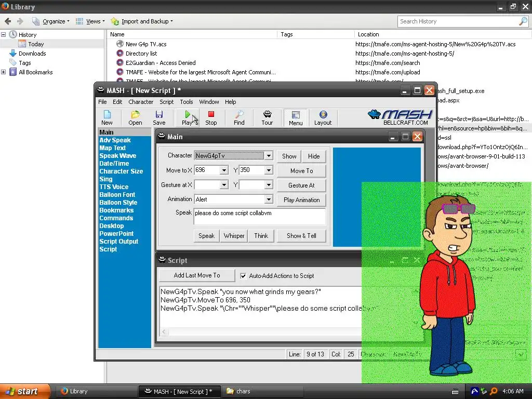
Task: Go forward with the Library forward arrow
Action: tap(20, 21)
